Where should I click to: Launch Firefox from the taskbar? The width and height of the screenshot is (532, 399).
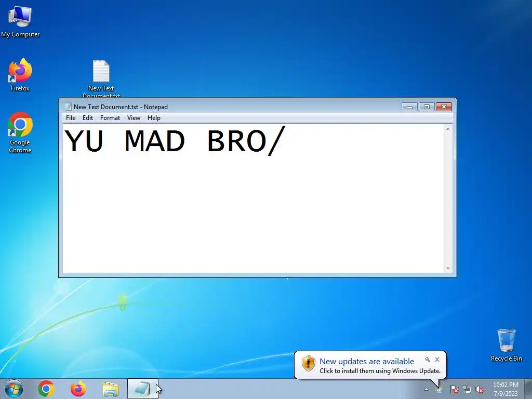(x=78, y=389)
